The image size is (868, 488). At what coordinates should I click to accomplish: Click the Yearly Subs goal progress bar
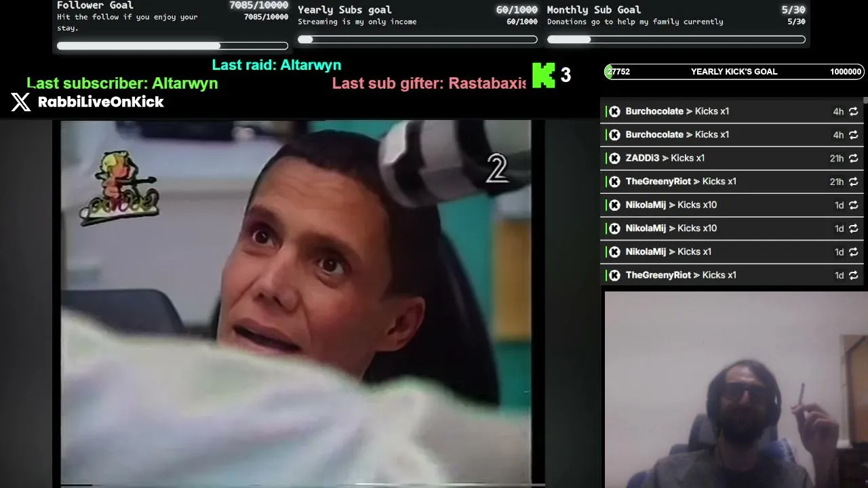pyautogui.click(x=418, y=39)
